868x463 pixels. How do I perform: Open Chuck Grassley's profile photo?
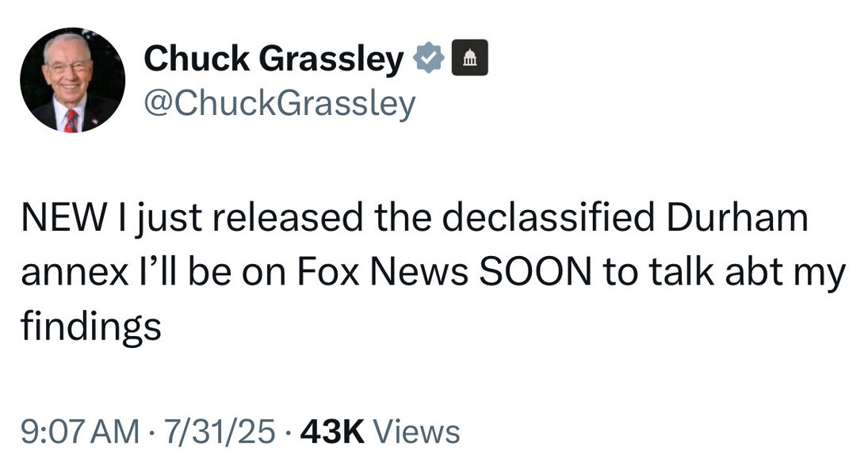(72, 79)
